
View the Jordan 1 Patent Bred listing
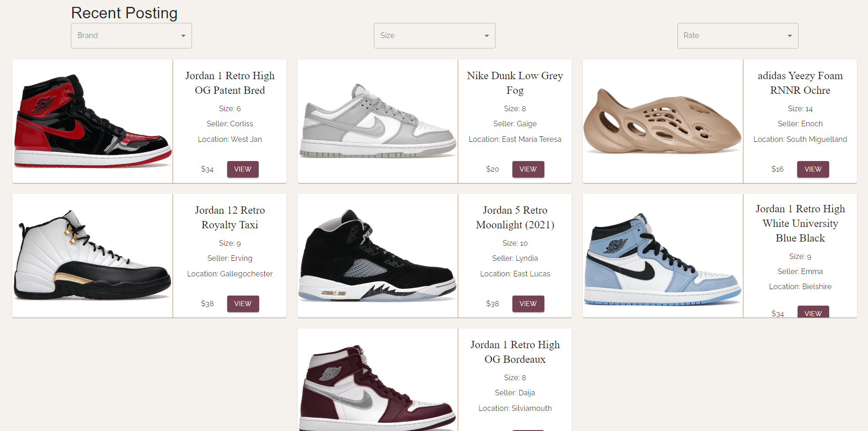[x=243, y=169]
